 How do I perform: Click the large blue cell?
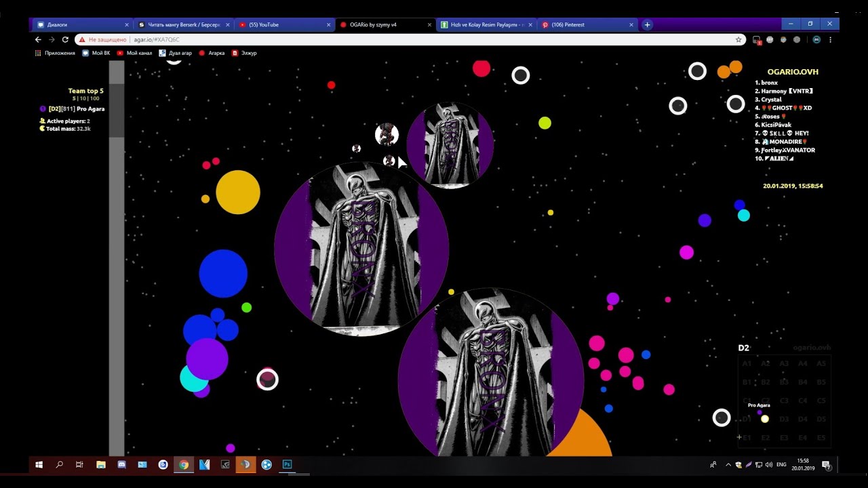tap(223, 273)
